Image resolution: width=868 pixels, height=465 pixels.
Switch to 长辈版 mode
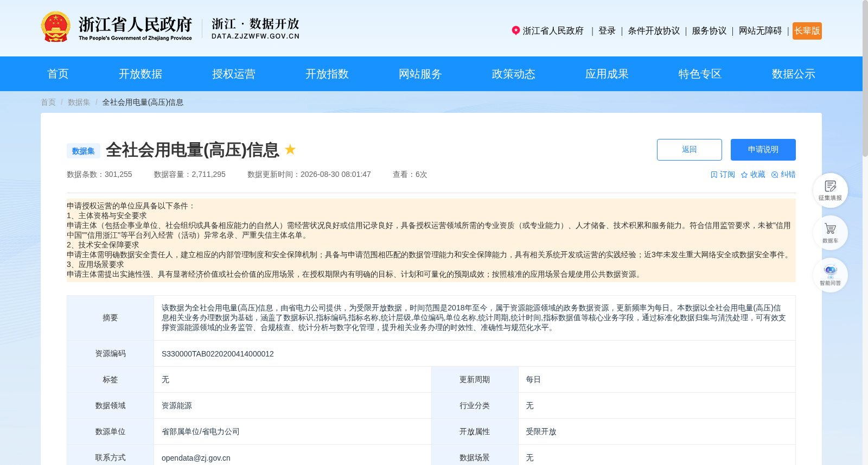click(807, 31)
